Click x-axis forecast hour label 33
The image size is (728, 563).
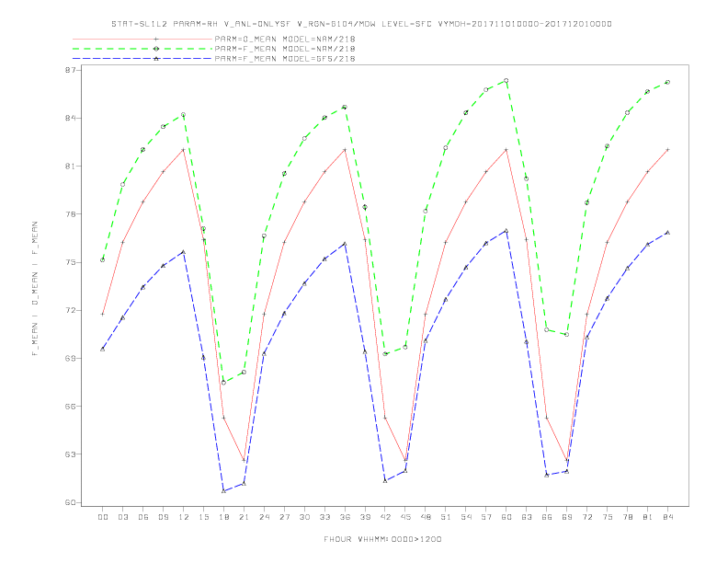tap(324, 517)
